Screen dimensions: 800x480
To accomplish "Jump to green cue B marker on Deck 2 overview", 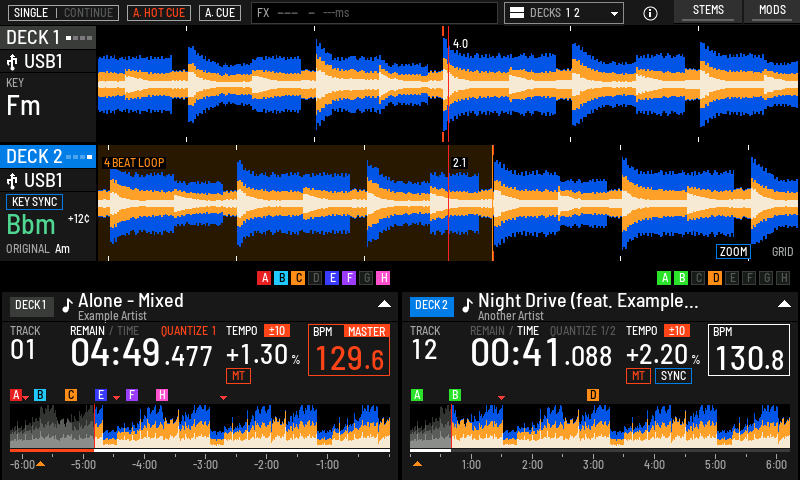I will 455,395.
